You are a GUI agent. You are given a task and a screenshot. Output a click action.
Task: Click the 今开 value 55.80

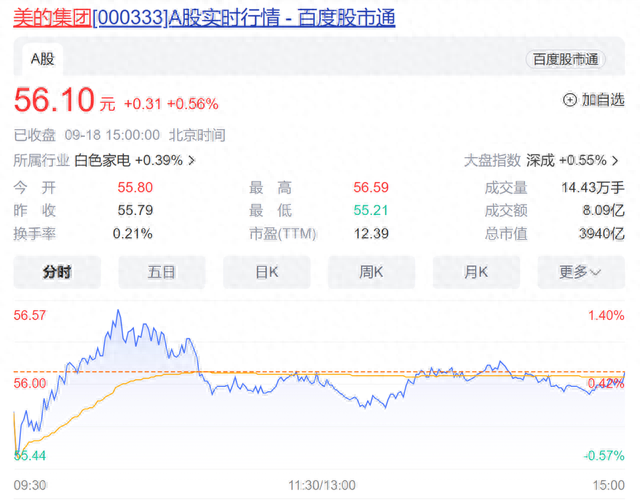[x=135, y=187]
